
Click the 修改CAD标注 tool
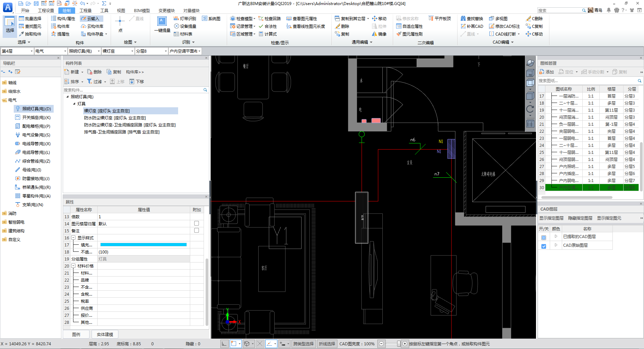click(504, 26)
